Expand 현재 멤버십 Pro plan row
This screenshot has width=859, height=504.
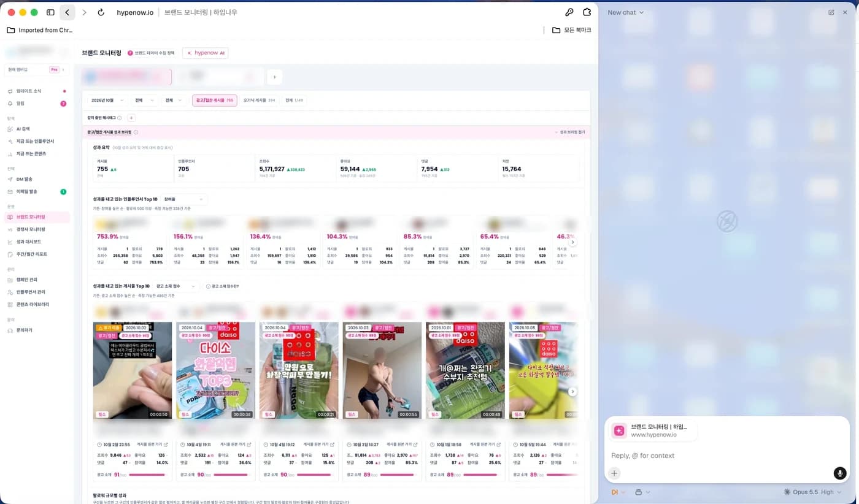click(37, 69)
